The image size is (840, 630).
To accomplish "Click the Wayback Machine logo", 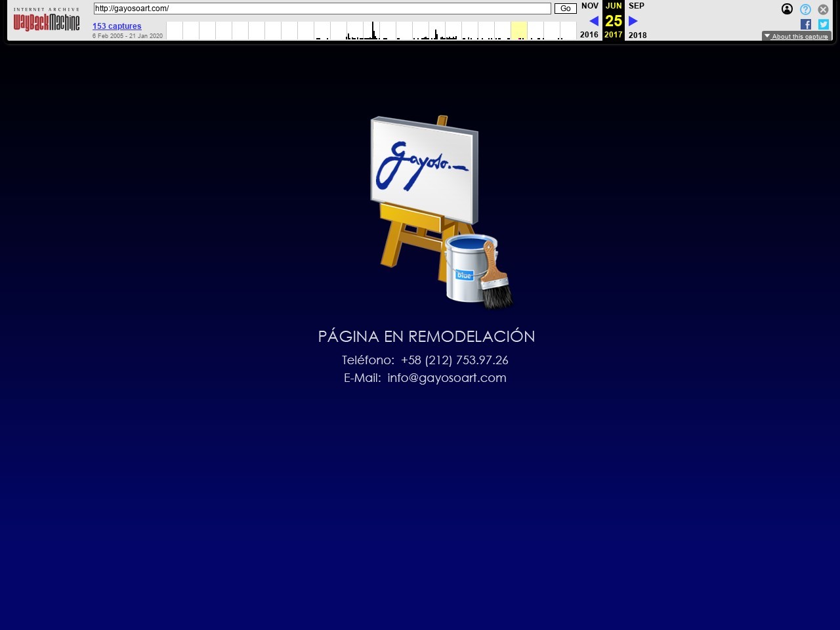I will (x=47, y=21).
